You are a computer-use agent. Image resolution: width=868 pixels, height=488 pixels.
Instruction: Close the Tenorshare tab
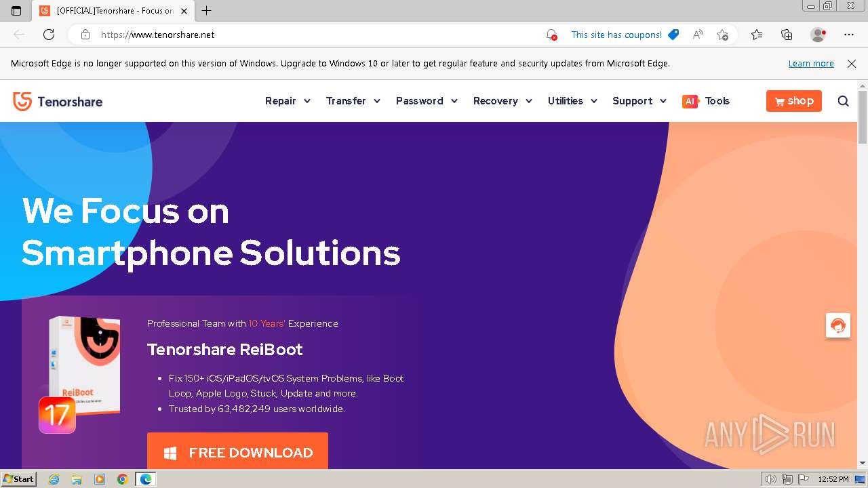[184, 11]
